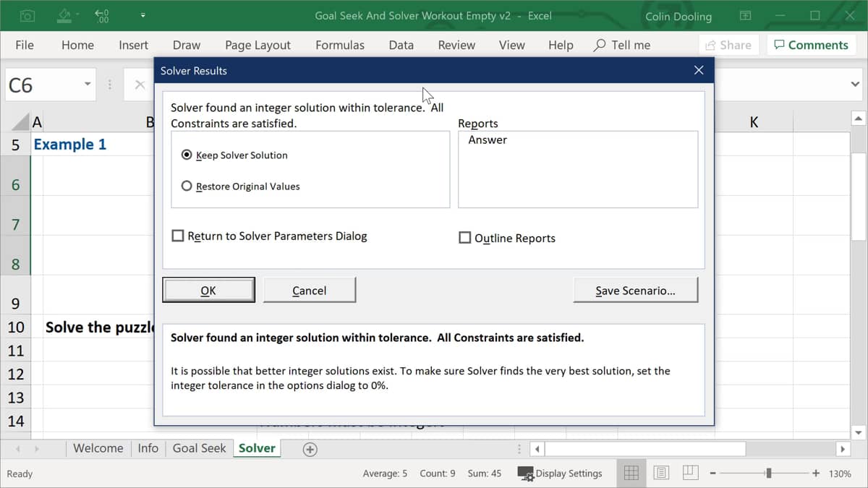
Task: Click the Example 1 heading cell
Action: [69, 144]
